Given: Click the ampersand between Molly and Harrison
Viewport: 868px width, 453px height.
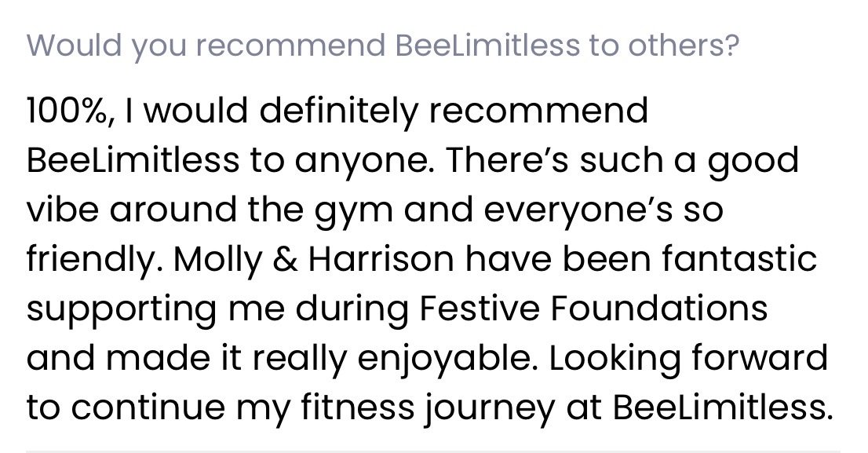Looking at the screenshot, I should (x=285, y=259).
